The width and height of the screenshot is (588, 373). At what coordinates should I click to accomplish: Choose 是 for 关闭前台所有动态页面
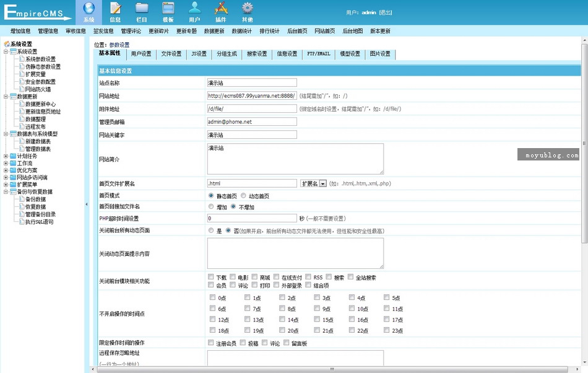pyautogui.click(x=211, y=230)
